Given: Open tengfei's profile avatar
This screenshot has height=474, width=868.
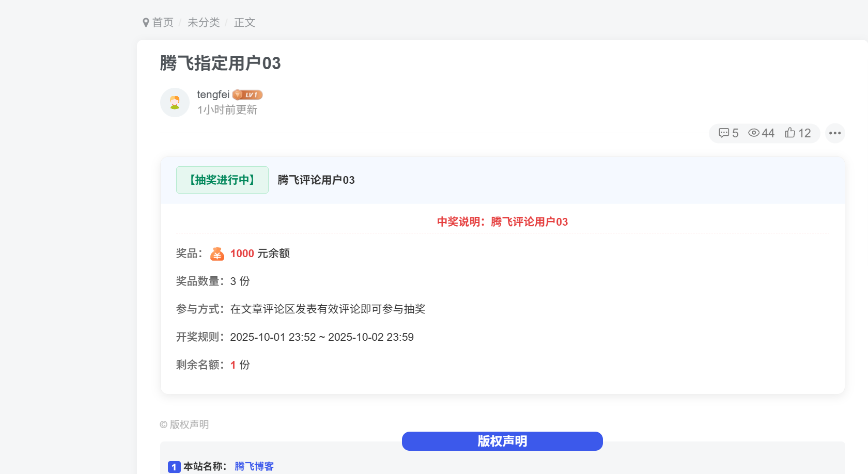Looking at the screenshot, I should click(175, 102).
